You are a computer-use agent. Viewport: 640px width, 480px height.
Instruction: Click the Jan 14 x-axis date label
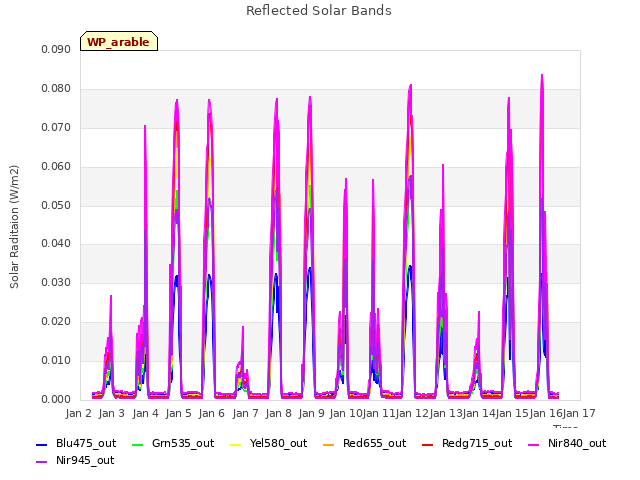(x=479, y=413)
